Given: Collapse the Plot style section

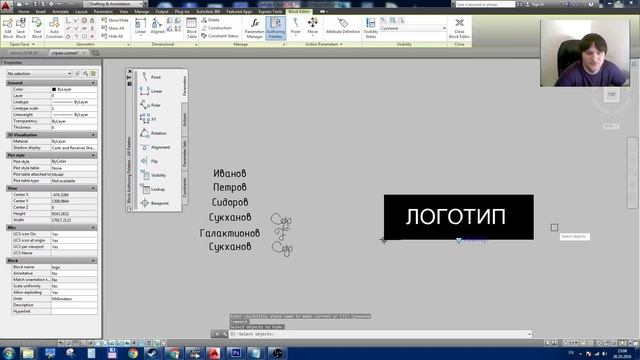Looking at the screenshot, I should (93, 155).
